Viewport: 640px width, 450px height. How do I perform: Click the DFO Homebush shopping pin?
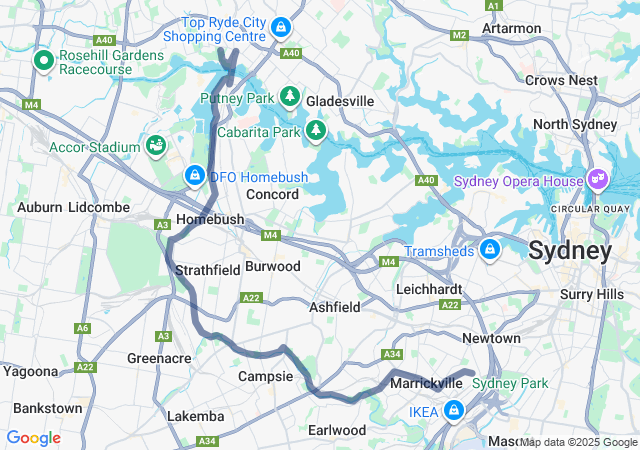pos(195,176)
